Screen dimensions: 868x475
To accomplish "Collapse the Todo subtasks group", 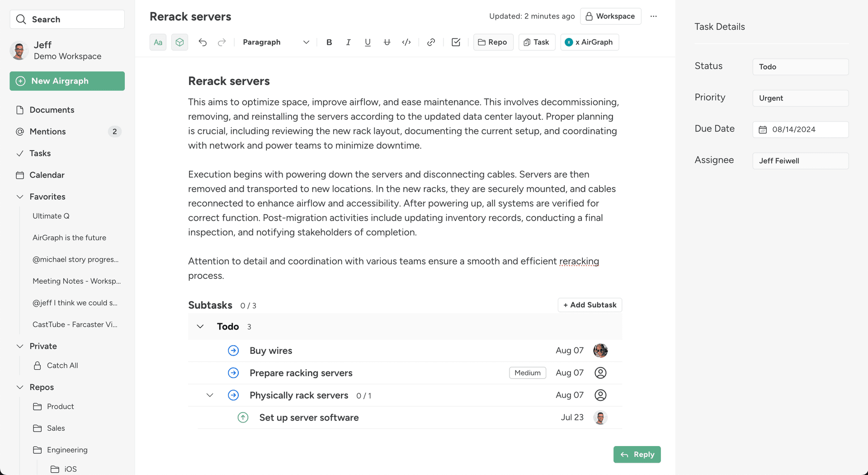I will [200, 326].
